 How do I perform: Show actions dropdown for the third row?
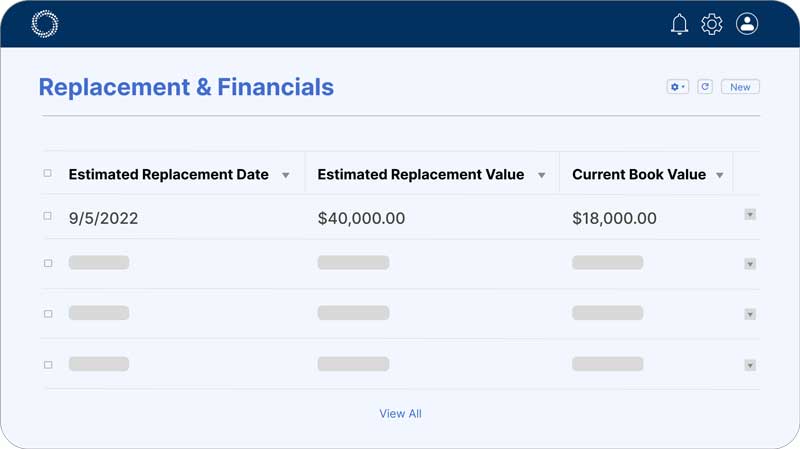(x=750, y=314)
